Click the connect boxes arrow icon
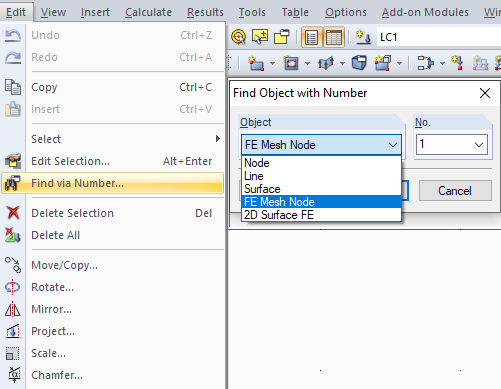The image size is (501, 389). pos(426,63)
